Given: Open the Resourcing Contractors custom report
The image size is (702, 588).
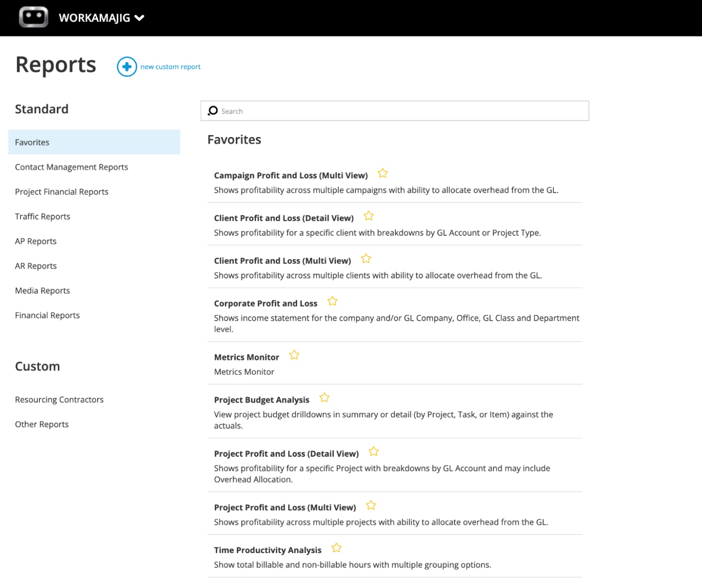Looking at the screenshot, I should pos(59,399).
